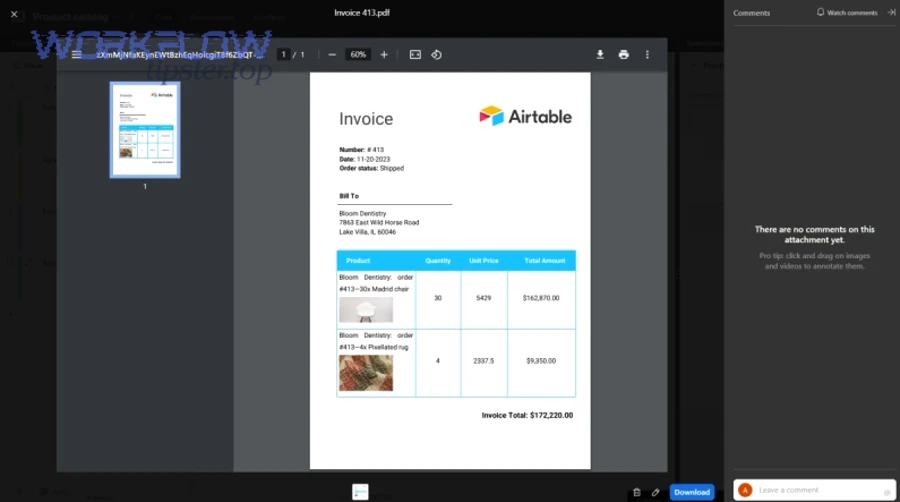The height and width of the screenshot is (502, 900).
Task: Click the Date: 11-20-2023 line
Action: pyautogui.click(x=364, y=159)
